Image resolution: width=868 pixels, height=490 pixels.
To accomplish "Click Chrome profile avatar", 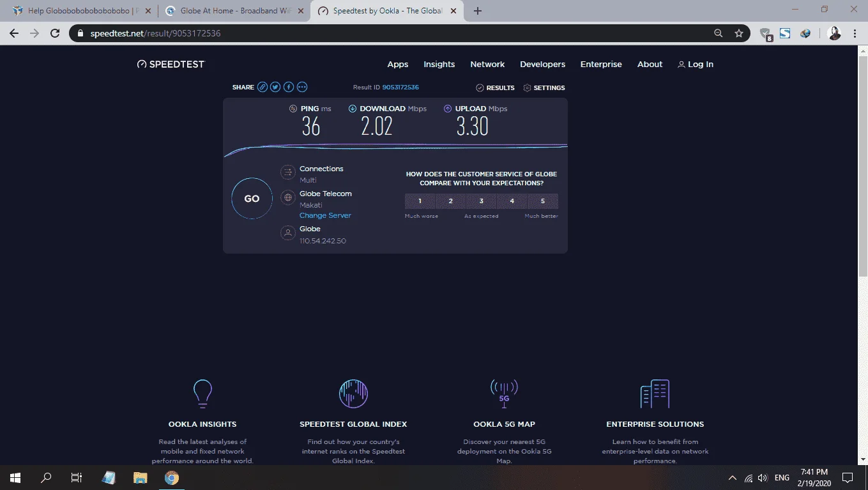I will pos(834,33).
